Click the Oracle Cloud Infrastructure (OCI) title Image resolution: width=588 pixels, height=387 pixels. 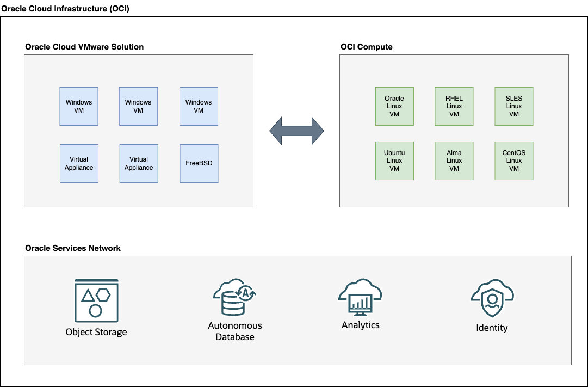[66, 9]
